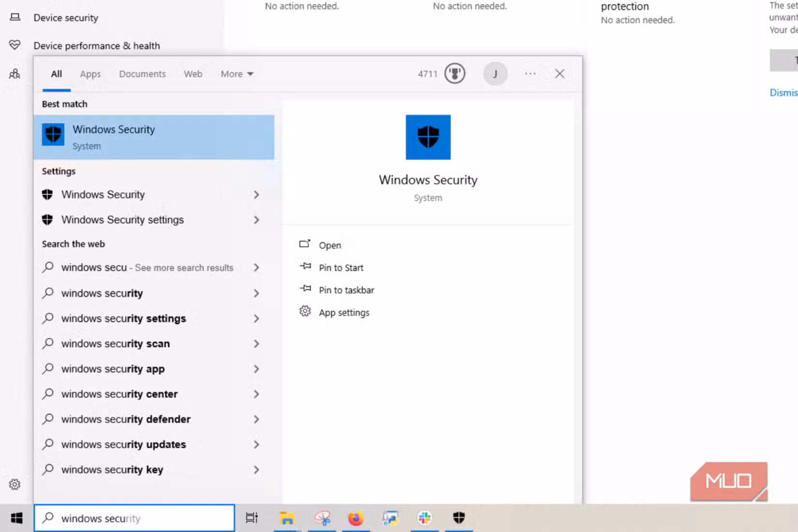Click the Open action icon

click(x=305, y=244)
